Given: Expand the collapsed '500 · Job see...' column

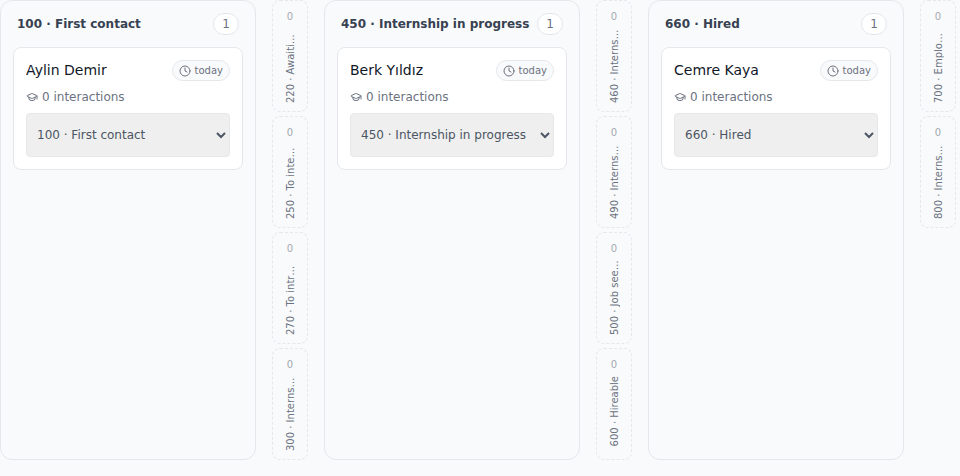Looking at the screenshot, I should (614, 288).
